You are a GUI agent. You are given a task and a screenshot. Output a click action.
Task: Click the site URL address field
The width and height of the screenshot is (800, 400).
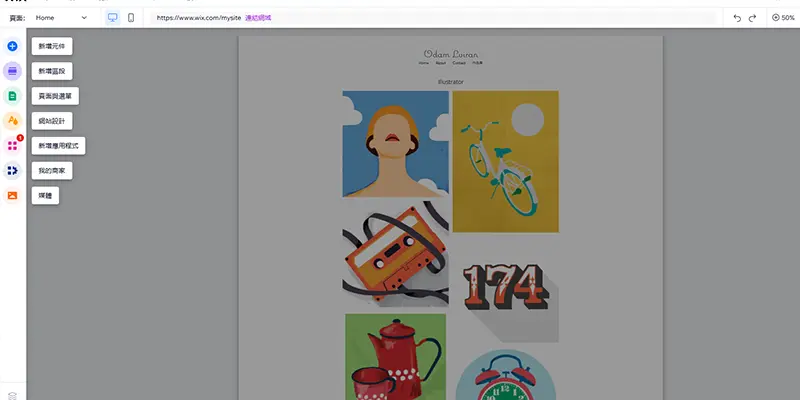tap(434, 18)
